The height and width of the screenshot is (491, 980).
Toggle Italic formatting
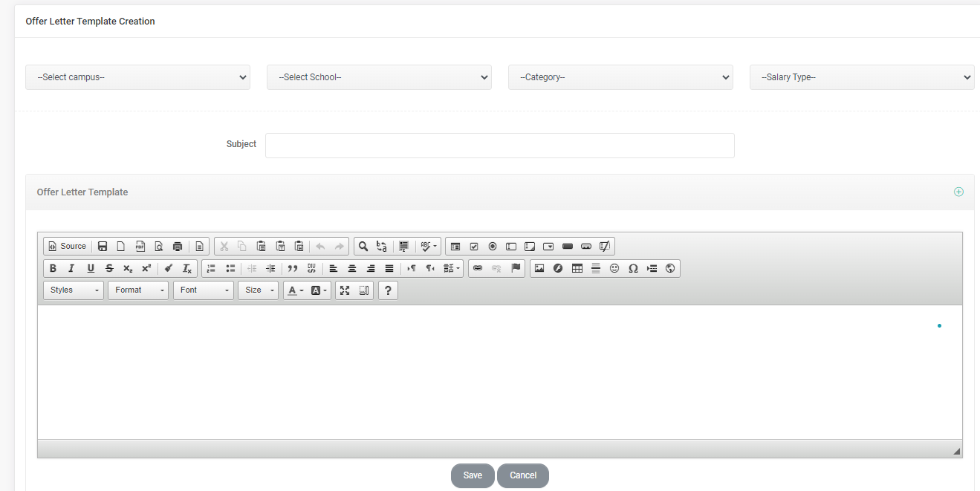(71, 269)
